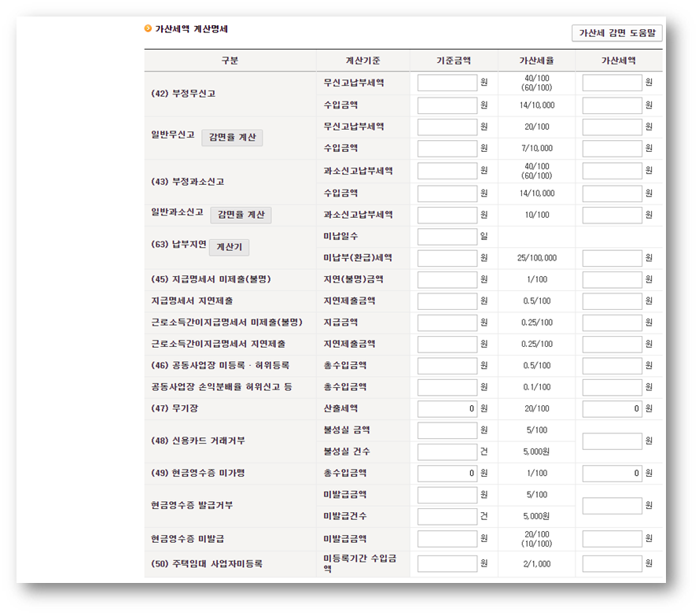
Task: Click the (42) 부정무신고 row label
Action: [183, 94]
